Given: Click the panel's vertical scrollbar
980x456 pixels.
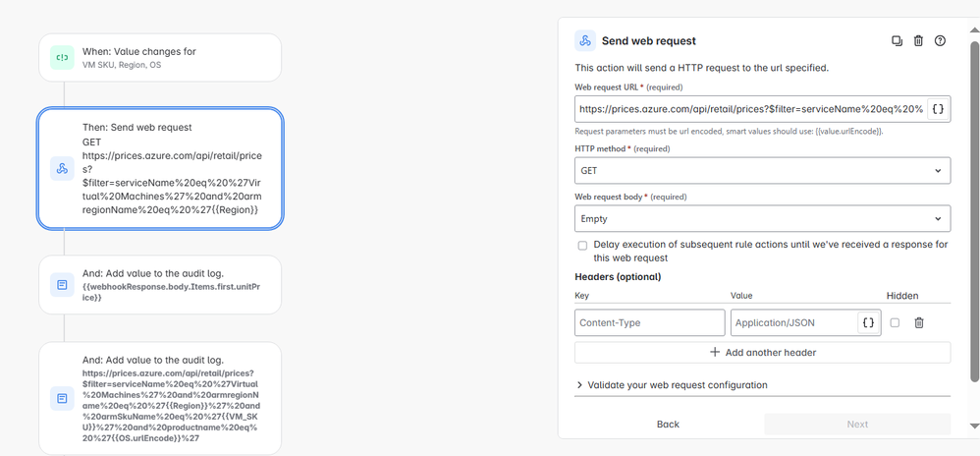Looking at the screenshot, I should [974, 211].
